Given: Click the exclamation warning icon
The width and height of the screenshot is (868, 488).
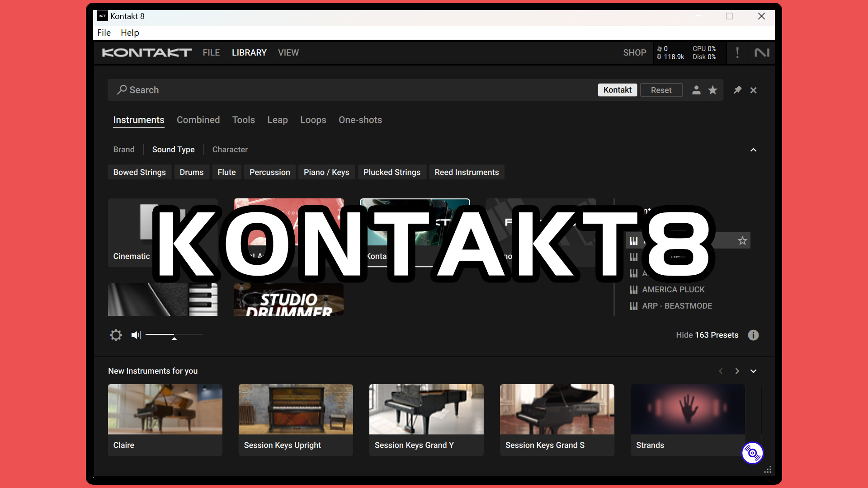Looking at the screenshot, I should pos(737,53).
